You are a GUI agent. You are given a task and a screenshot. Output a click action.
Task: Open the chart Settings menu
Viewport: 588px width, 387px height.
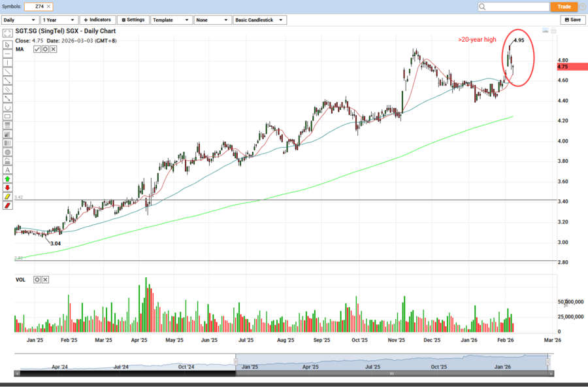(133, 20)
